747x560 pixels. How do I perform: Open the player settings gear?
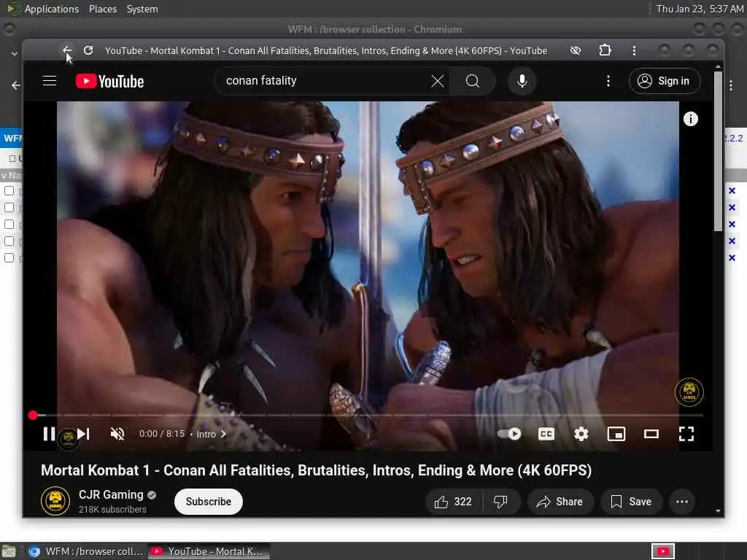click(581, 434)
